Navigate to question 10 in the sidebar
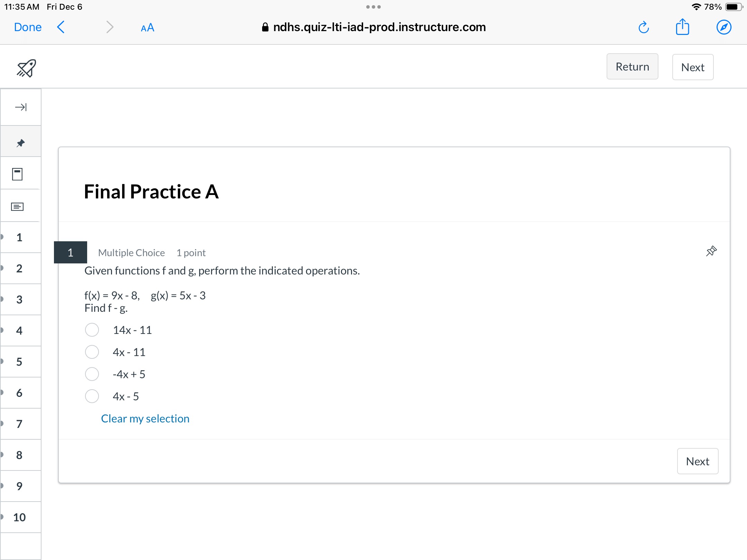This screenshot has width=747, height=560. (20, 517)
